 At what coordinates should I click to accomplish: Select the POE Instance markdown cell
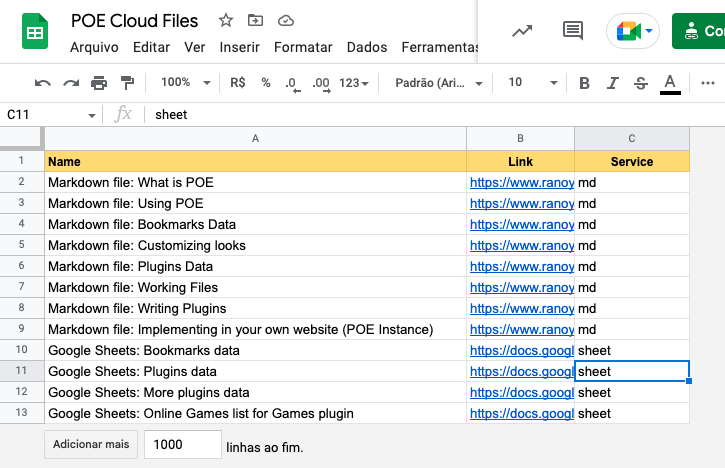tap(255, 329)
